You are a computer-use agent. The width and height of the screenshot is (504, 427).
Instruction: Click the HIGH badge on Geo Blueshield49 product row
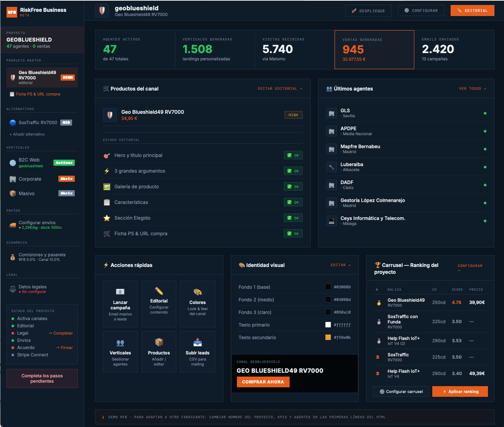click(x=293, y=115)
